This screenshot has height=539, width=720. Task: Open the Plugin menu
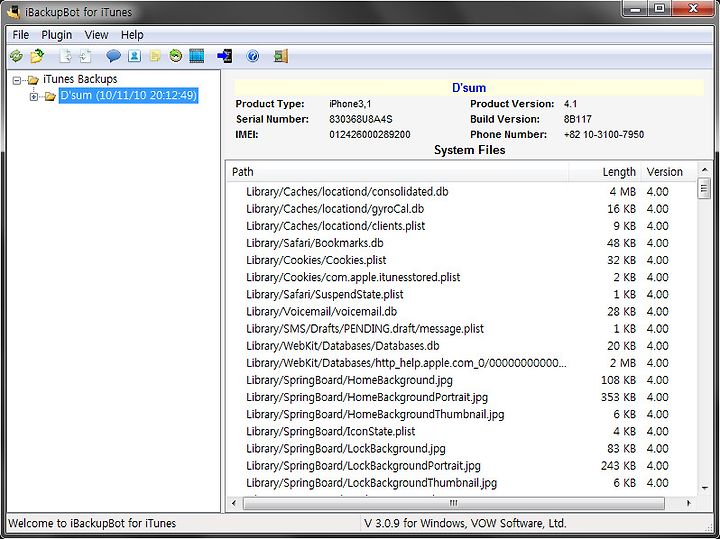coord(56,35)
